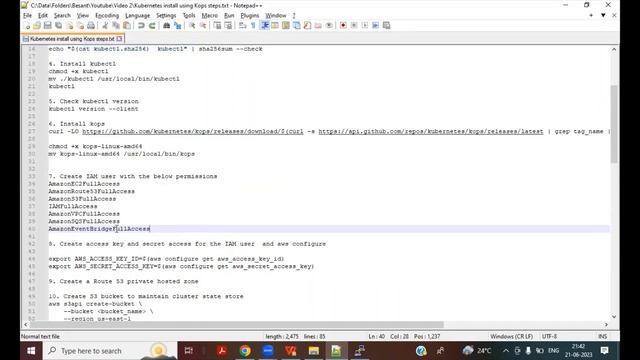Click the Zoom Out toolbar icon
This screenshot has width=640, height=360.
[x=202, y=26]
